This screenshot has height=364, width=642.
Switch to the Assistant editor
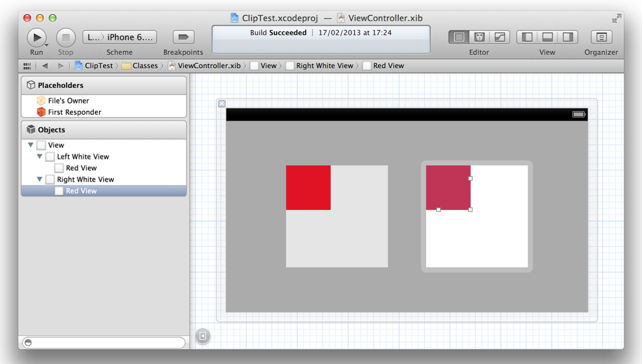[x=479, y=37]
